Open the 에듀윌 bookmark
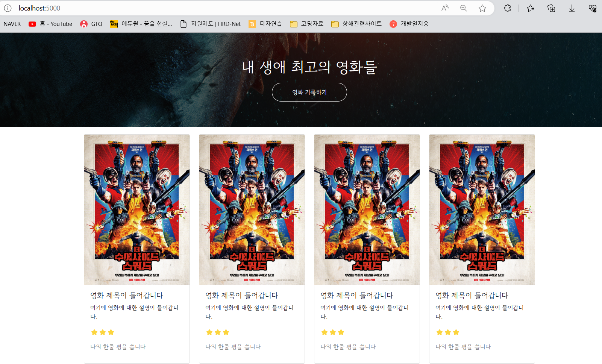602x364 pixels. click(141, 24)
